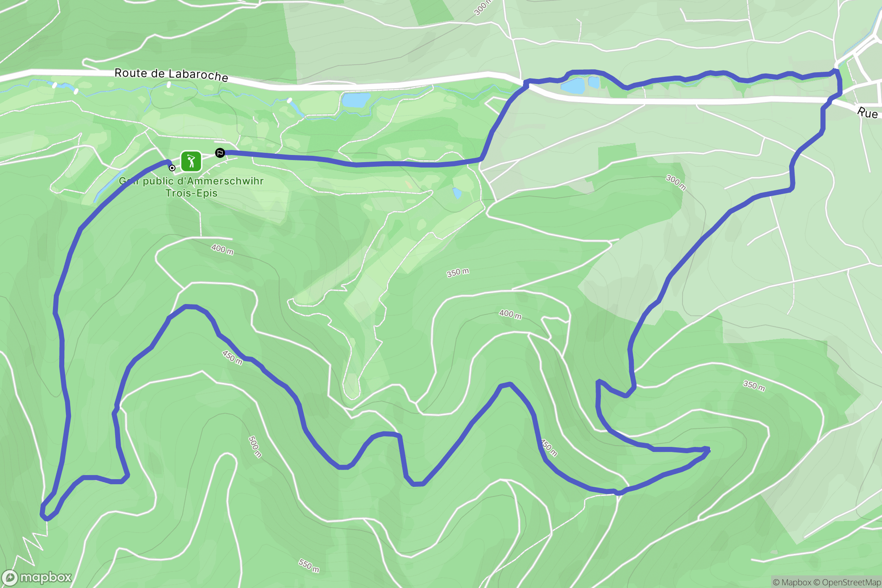Click the 300 m label near the eastern fields
The width and height of the screenshot is (882, 588).
(x=676, y=183)
